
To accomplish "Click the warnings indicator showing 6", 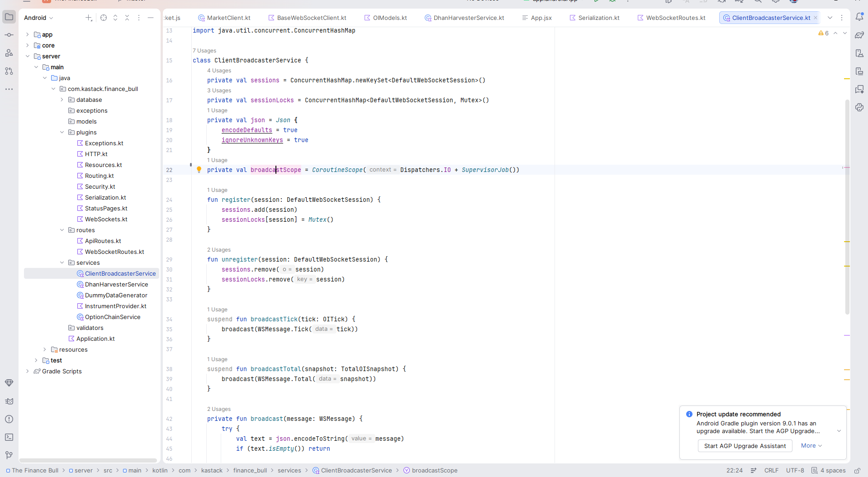I will coord(823,33).
